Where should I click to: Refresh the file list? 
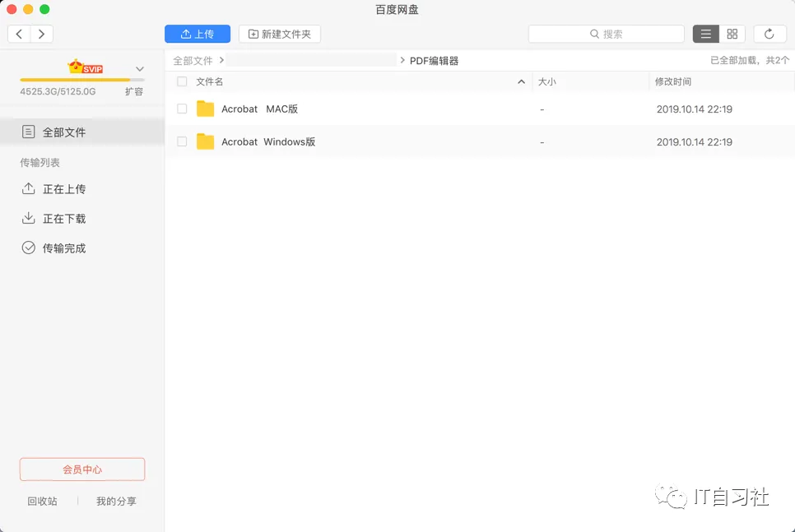tap(769, 34)
